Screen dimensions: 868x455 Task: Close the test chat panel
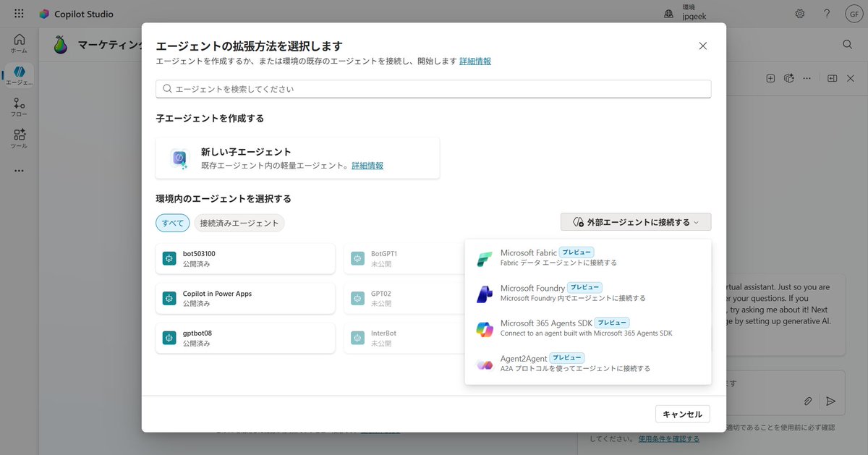851,78
